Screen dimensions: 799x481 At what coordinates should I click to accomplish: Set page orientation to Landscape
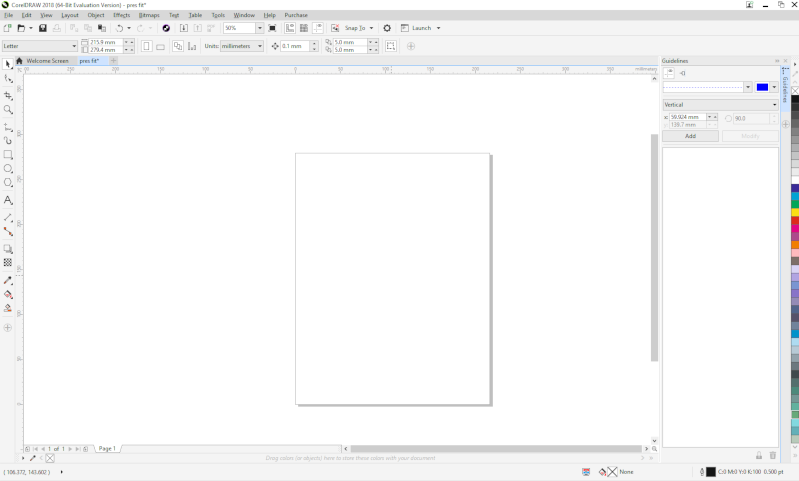[x=160, y=46]
